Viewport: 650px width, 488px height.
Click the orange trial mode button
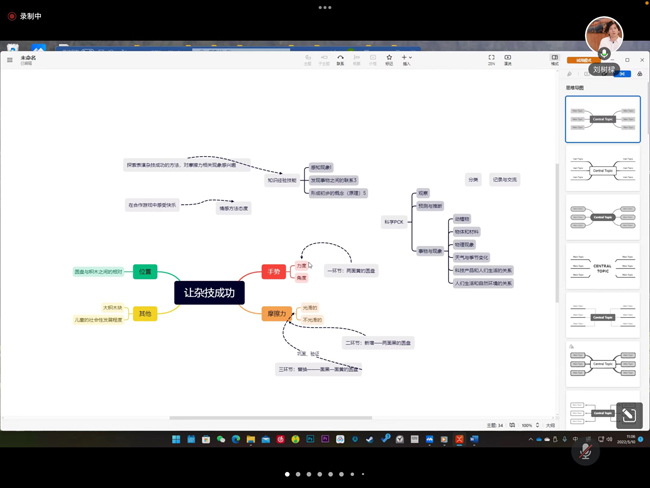[x=583, y=60]
